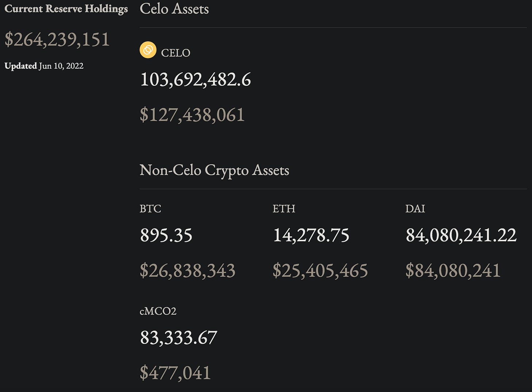Click the cMCO2 dollar value $477,041
This screenshot has width=532, height=392.
click(175, 373)
